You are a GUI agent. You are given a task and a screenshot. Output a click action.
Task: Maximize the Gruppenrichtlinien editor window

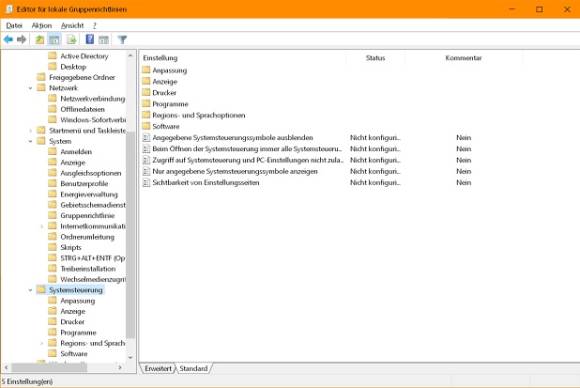pos(539,9)
